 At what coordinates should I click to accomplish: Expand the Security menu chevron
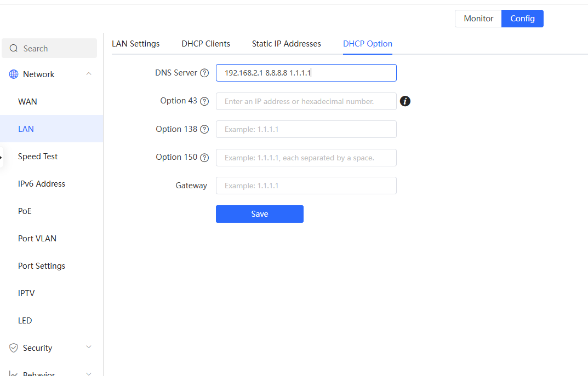click(x=89, y=347)
